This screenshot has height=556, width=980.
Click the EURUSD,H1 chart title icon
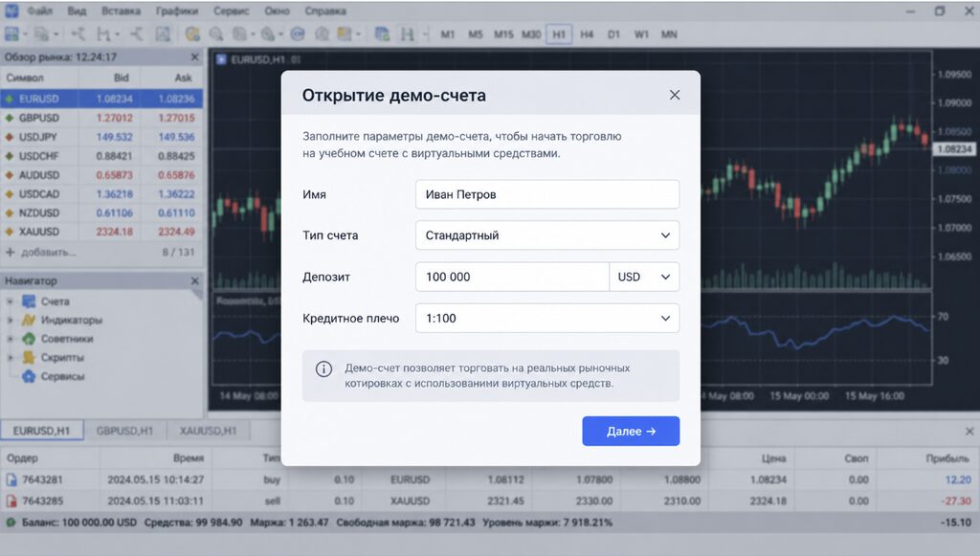tap(221, 59)
